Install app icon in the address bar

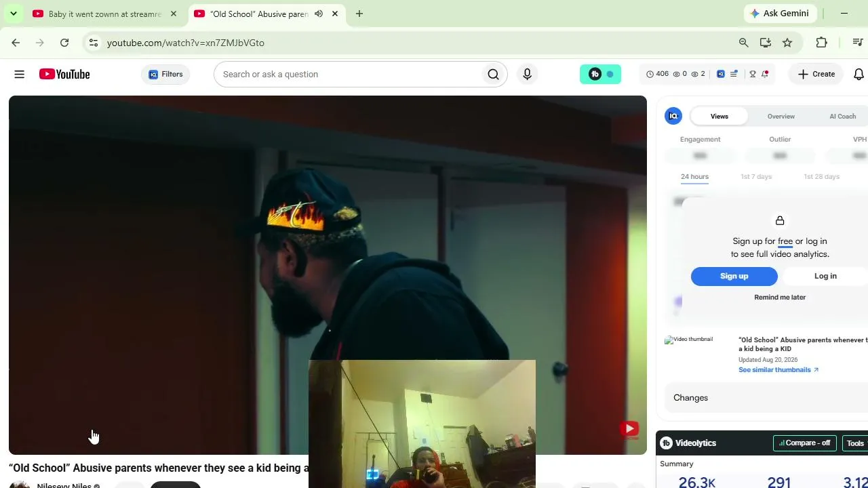coord(766,43)
